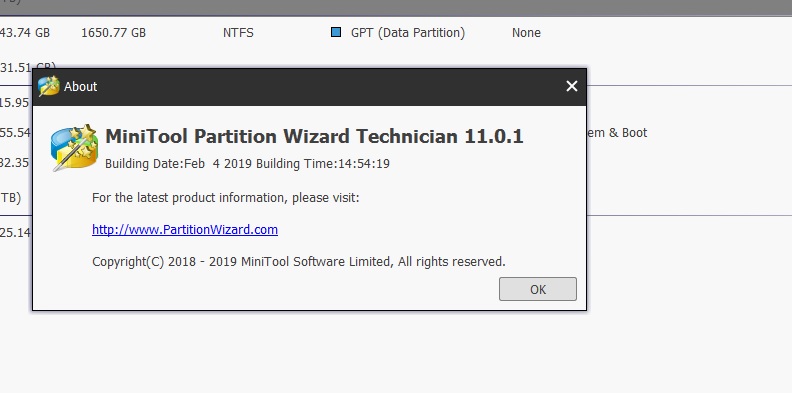Click the GPT (Data Partition) type text
This screenshot has height=393, width=792.
(408, 33)
